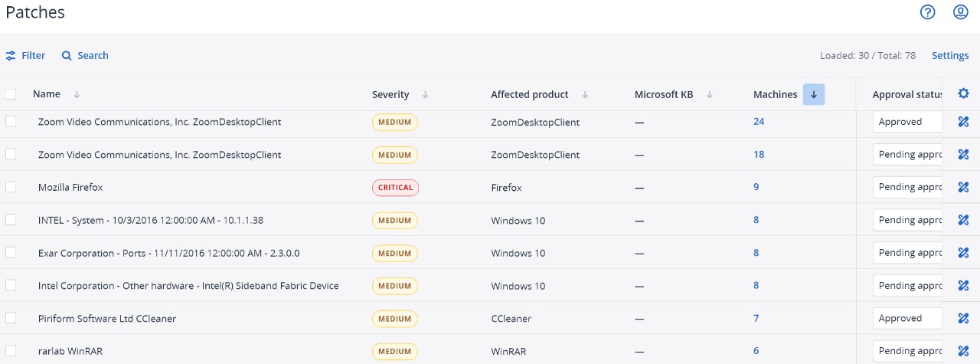Click the 24 machines link for Zoom
This screenshot has width=980, height=364.
pyautogui.click(x=759, y=121)
